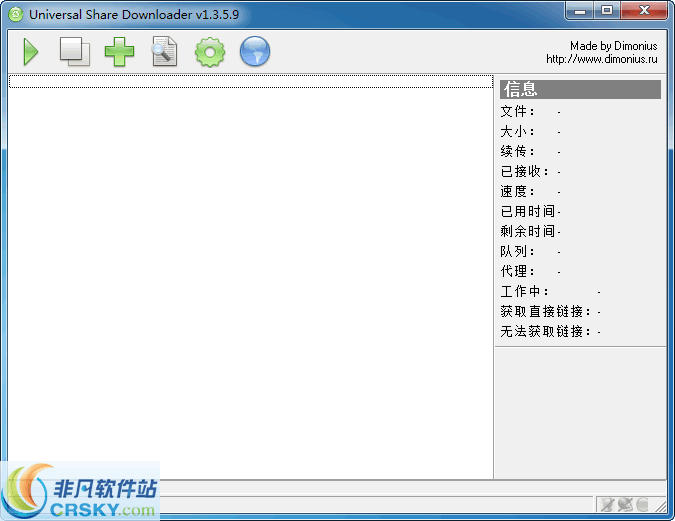
Task: Click the 获取直接链接: info label
Action: click(x=545, y=312)
